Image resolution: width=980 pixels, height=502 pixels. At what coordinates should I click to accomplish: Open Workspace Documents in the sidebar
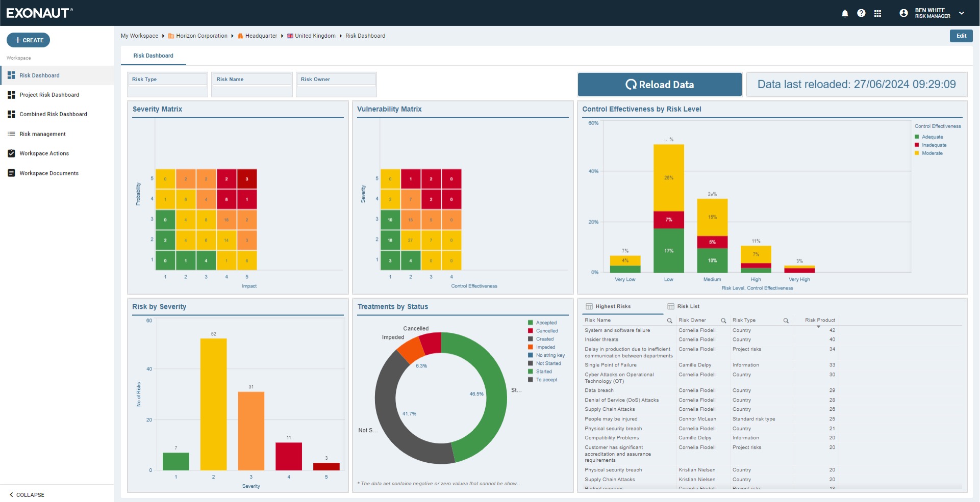(x=49, y=173)
